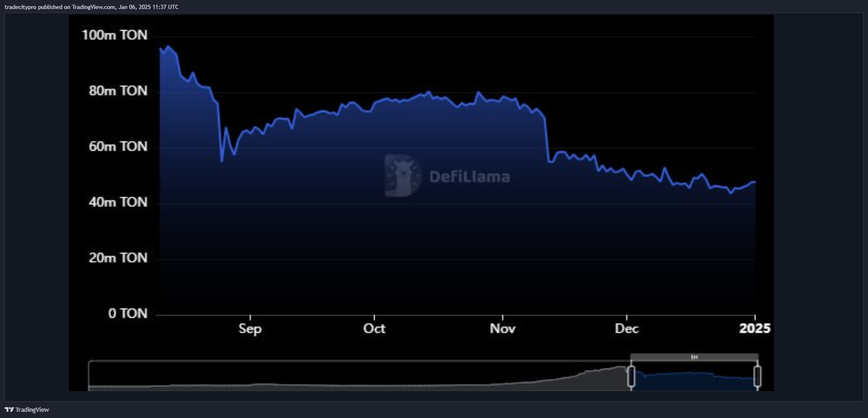Click the 80m TON axis label

[118, 90]
